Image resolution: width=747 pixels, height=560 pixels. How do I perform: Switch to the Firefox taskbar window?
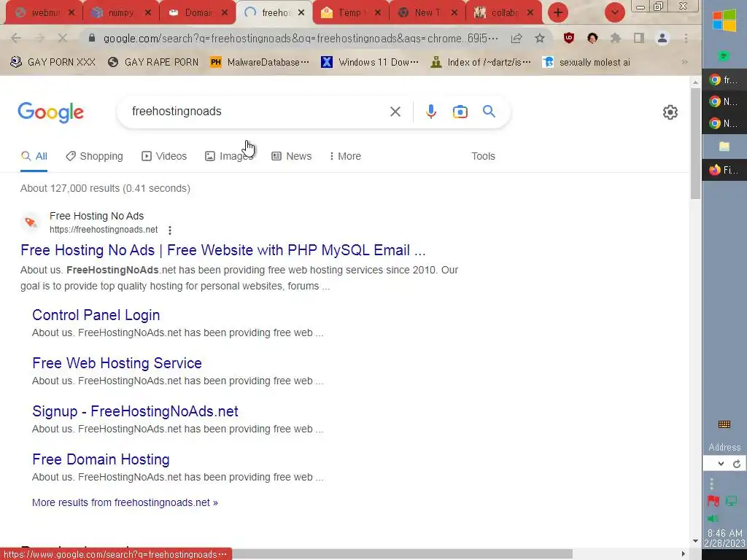(724, 170)
